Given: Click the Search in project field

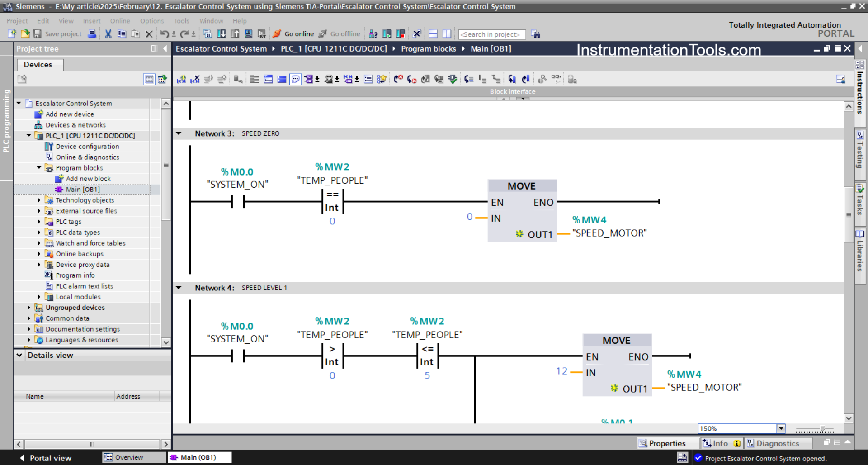Looking at the screenshot, I should (492, 34).
